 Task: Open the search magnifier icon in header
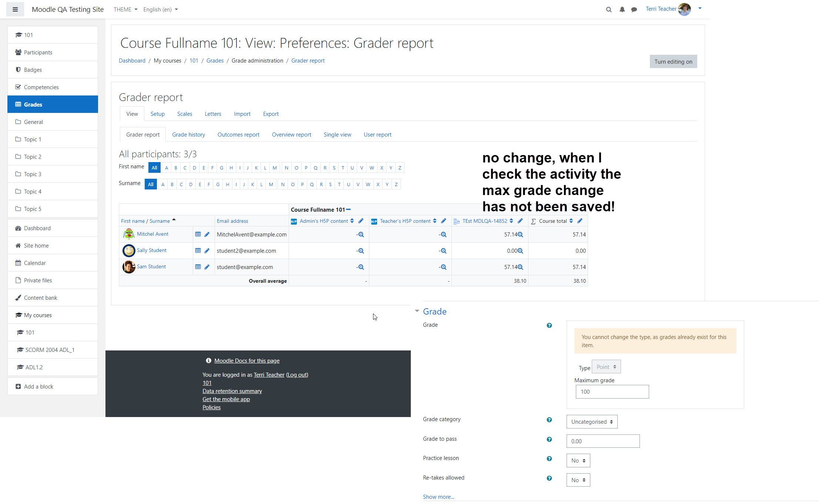click(608, 10)
